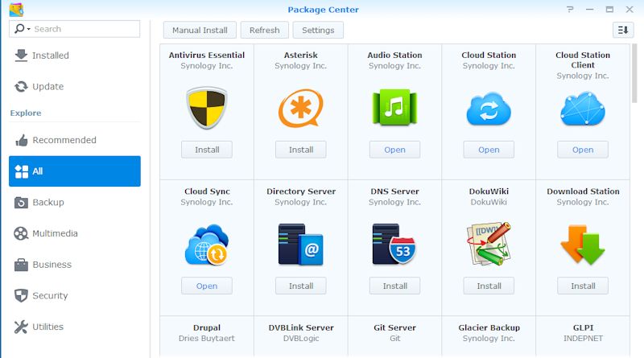Click the help question mark icon

570,9
